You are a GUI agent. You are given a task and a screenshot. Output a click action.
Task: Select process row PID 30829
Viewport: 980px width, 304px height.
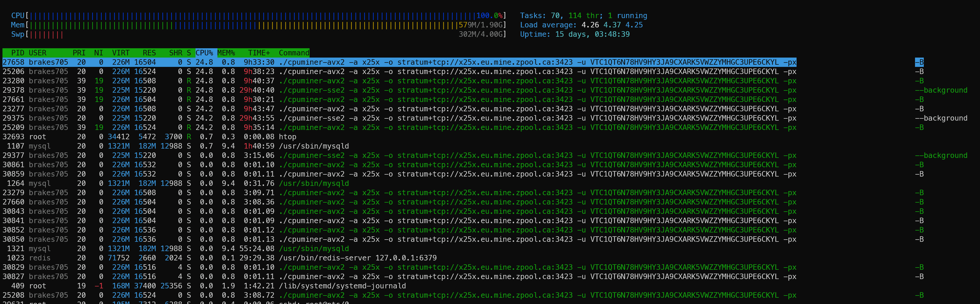click(x=463, y=267)
